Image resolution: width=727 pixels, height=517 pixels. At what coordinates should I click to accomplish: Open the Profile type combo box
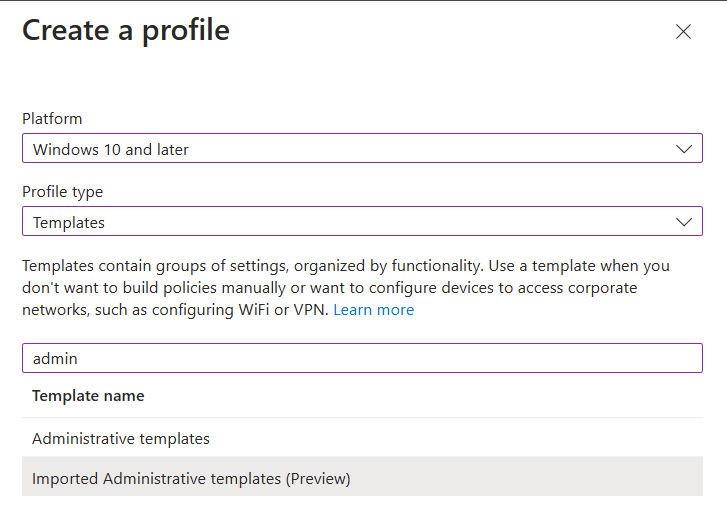click(x=362, y=222)
